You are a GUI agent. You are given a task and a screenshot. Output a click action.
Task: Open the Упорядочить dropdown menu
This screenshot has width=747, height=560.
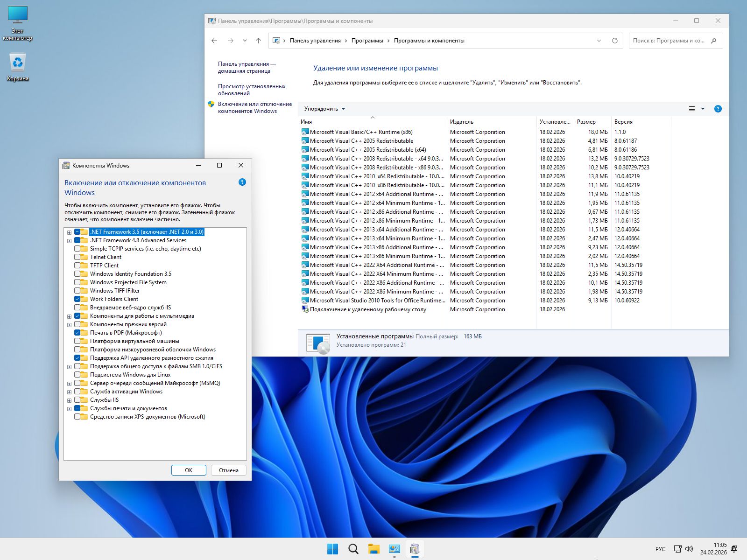click(x=324, y=109)
